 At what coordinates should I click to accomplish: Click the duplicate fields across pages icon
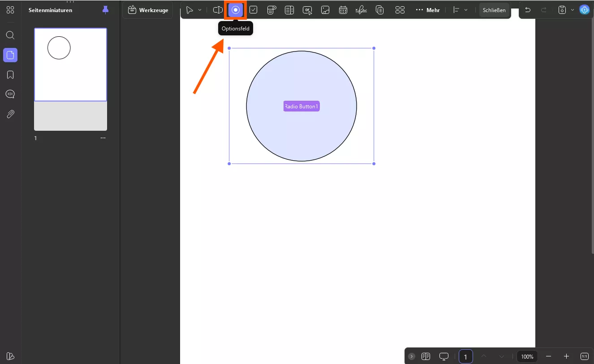[x=380, y=10]
